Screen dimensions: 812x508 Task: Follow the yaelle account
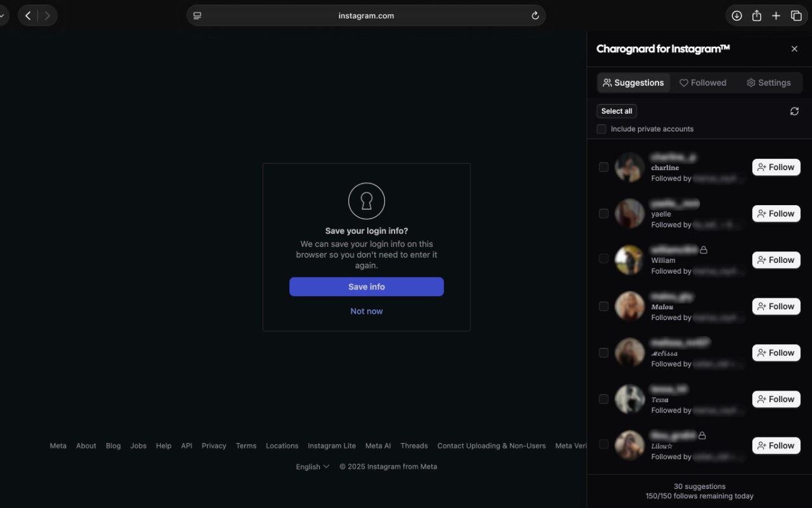(776, 213)
